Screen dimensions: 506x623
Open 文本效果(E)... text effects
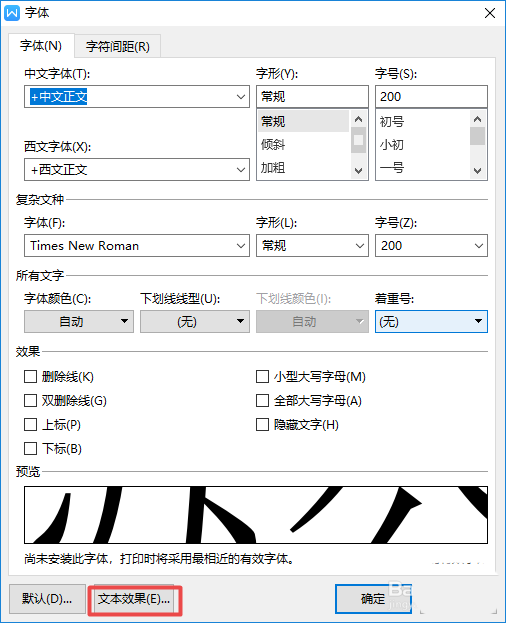(x=134, y=599)
